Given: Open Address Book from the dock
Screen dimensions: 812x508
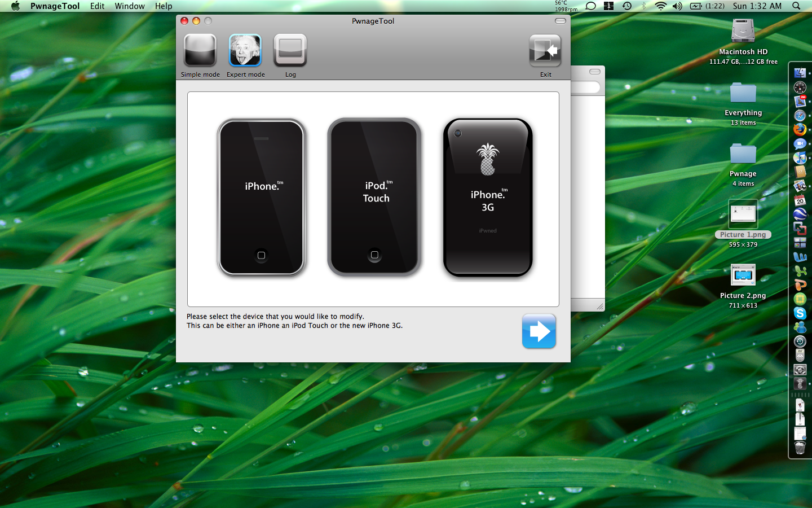Looking at the screenshot, I should (800, 172).
